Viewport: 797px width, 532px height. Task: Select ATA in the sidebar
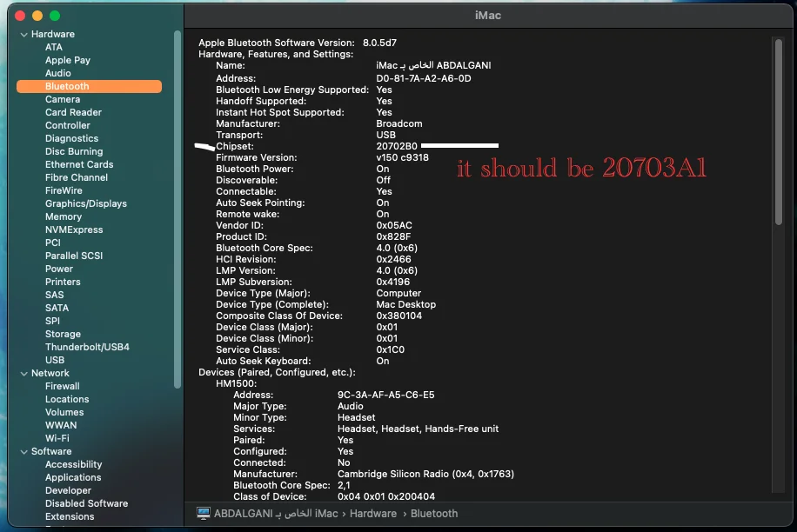point(53,47)
